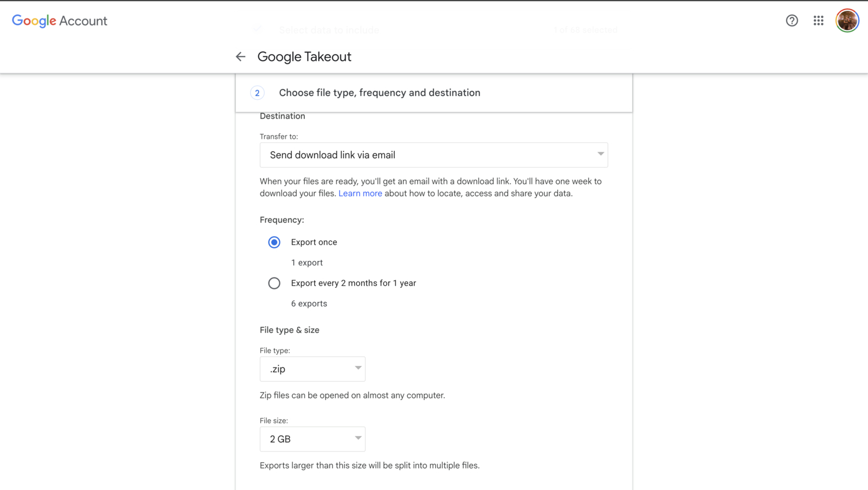Open the Transfer to destination dropdown

point(433,155)
